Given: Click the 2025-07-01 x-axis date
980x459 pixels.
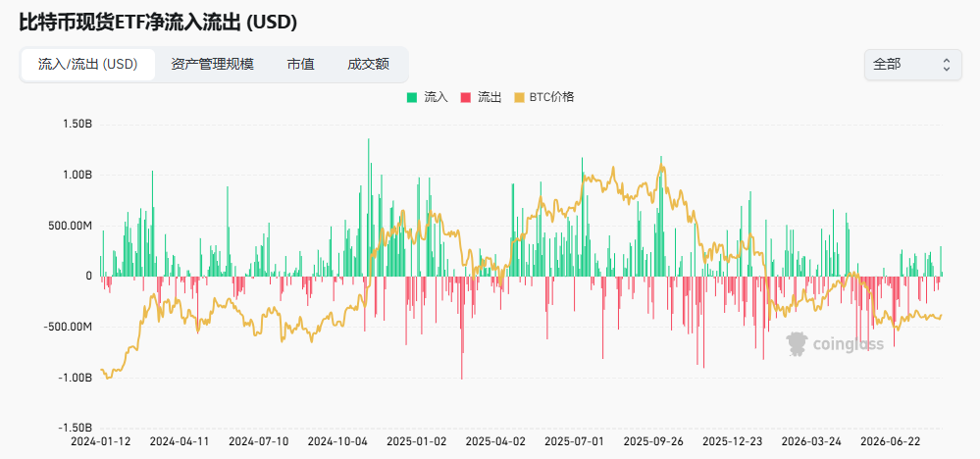Looking at the screenshot, I should point(575,441).
